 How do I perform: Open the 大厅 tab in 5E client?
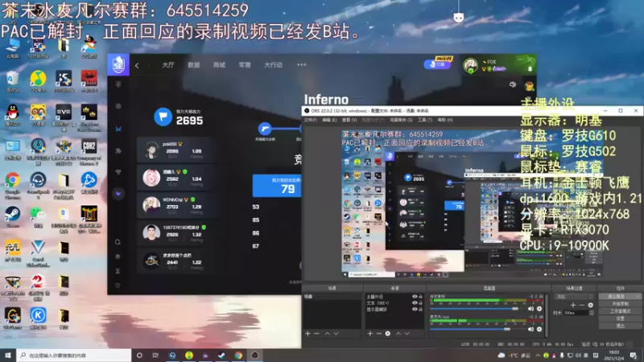[x=168, y=65]
